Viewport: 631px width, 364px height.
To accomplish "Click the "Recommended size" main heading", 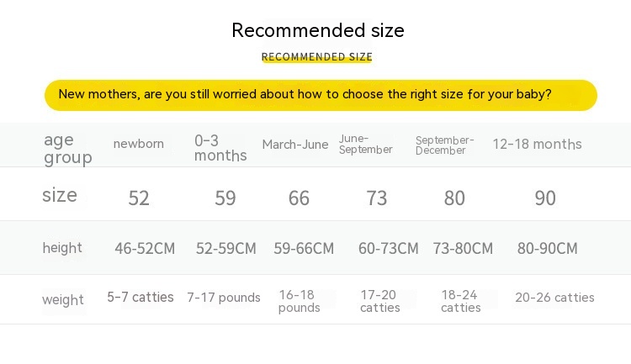I will (317, 31).
